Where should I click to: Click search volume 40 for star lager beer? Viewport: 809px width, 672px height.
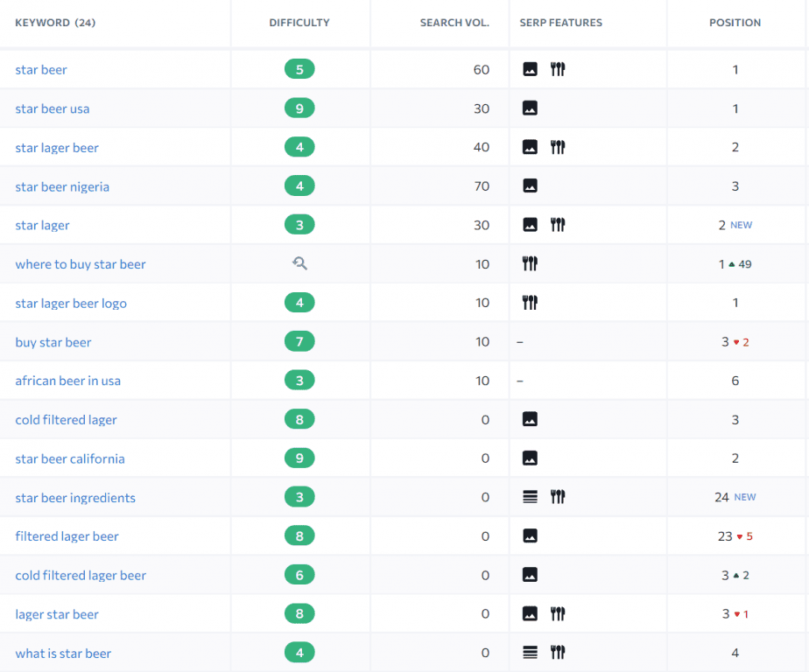pos(482,148)
